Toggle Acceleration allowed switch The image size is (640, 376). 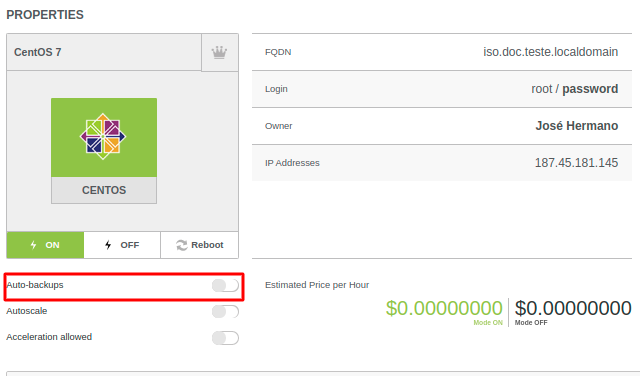pos(225,338)
